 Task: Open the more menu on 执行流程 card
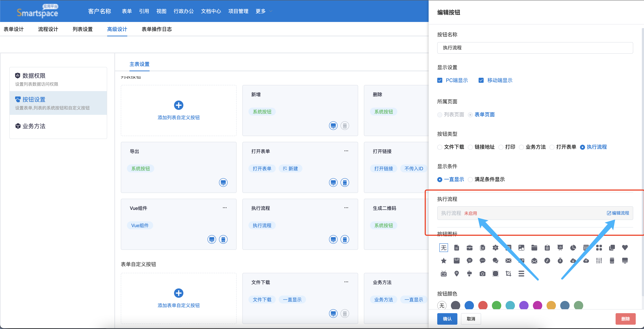click(x=346, y=208)
